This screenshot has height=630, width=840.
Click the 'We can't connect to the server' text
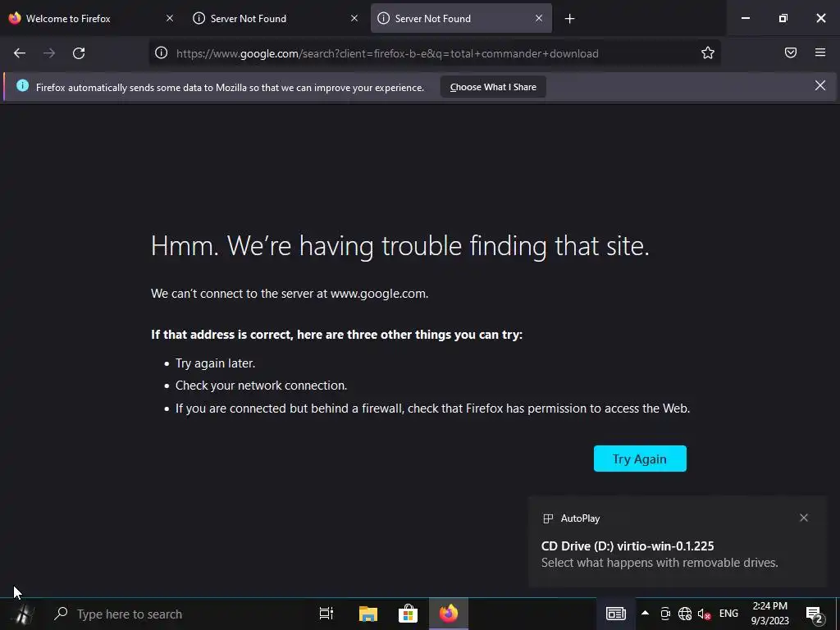(290, 294)
